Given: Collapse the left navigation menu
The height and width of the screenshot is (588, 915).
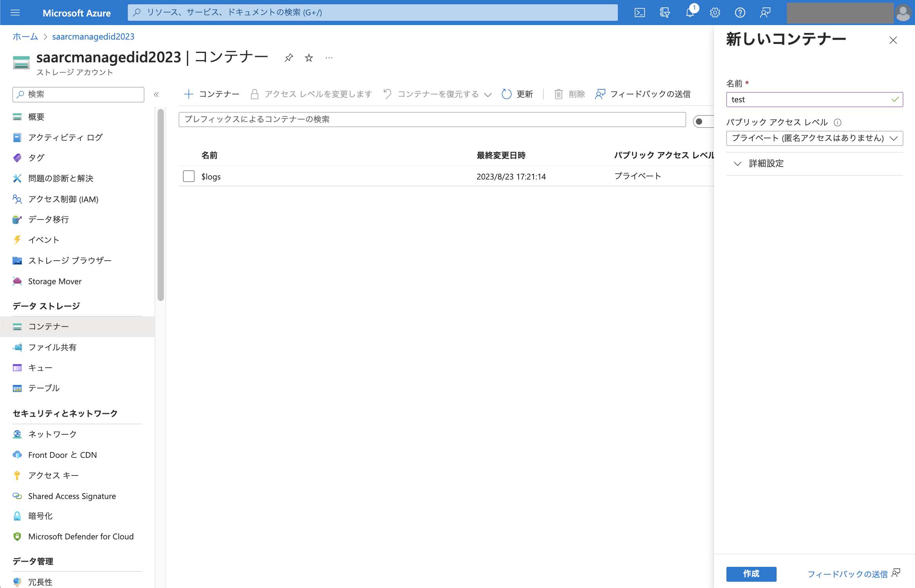Looking at the screenshot, I should pos(156,94).
